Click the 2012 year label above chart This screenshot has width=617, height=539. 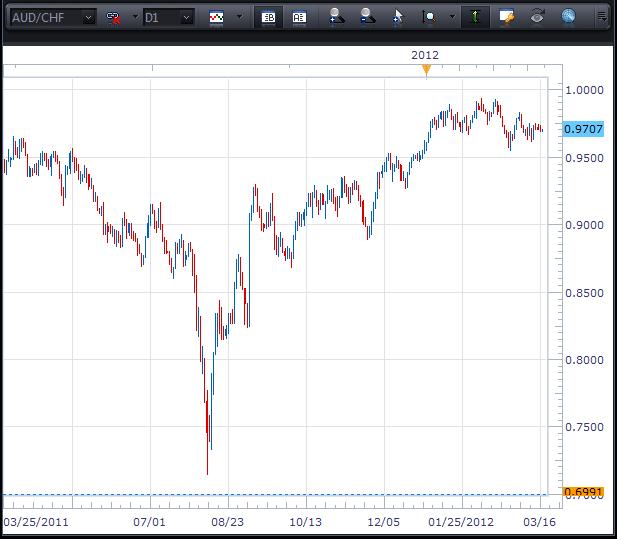coord(425,55)
